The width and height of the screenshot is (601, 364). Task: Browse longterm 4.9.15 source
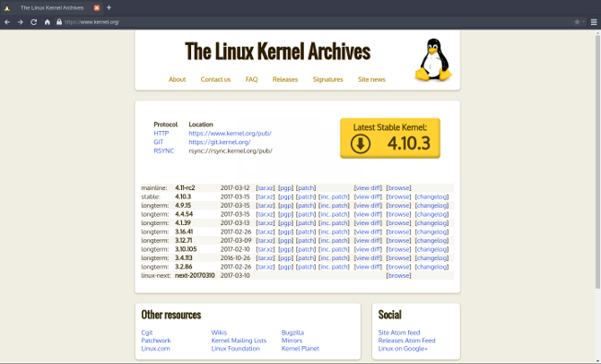pos(398,205)
